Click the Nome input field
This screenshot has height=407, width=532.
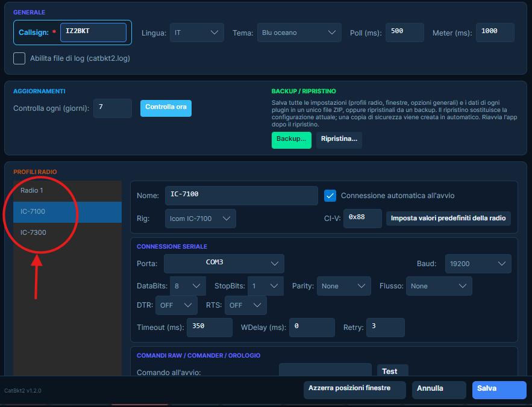tap(242, 196)
